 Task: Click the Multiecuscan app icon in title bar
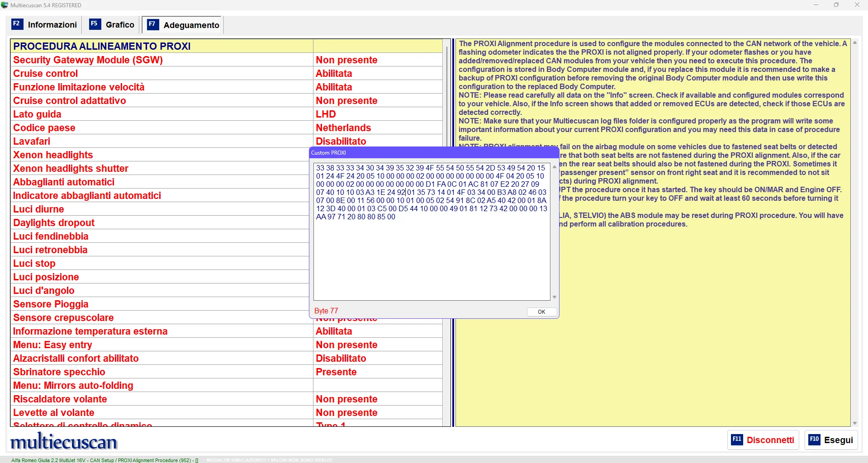pos(5,5)
